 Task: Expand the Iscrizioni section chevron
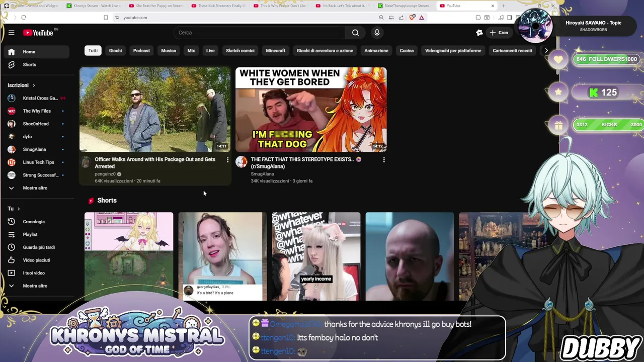[x=34, y=85]
